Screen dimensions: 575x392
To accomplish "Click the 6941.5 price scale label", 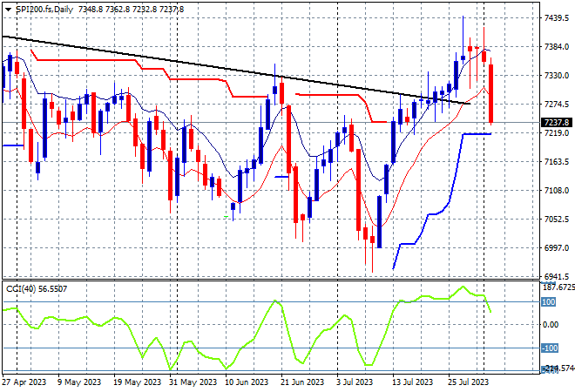I will 557,276.
